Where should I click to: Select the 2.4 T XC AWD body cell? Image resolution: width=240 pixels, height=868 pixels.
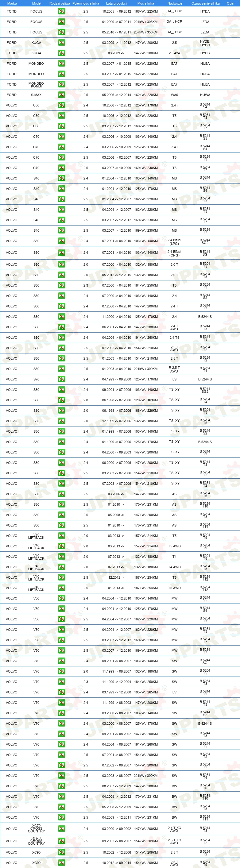coord(174,829)
